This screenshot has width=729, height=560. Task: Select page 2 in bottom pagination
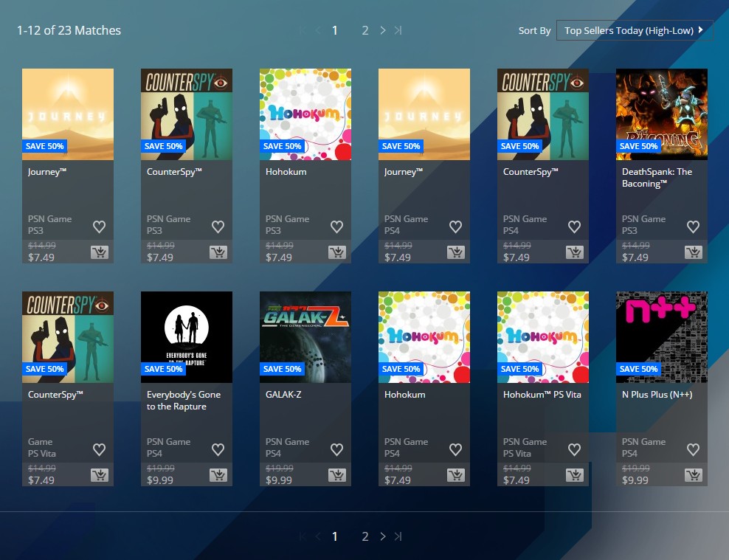tap(364, 536)
